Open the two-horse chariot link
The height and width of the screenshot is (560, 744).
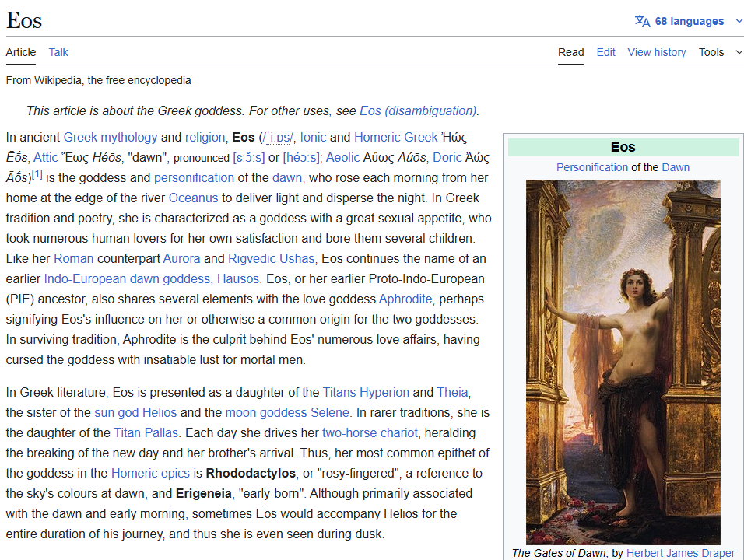(370, 432)
